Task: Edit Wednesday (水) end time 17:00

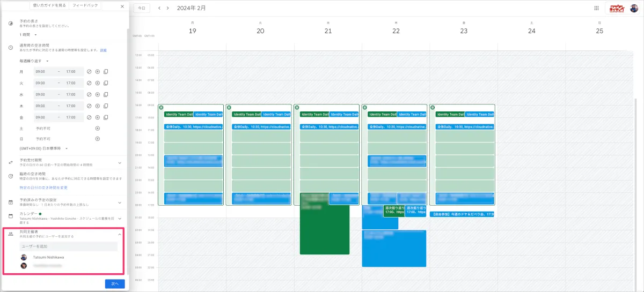Action: (72, 94)
